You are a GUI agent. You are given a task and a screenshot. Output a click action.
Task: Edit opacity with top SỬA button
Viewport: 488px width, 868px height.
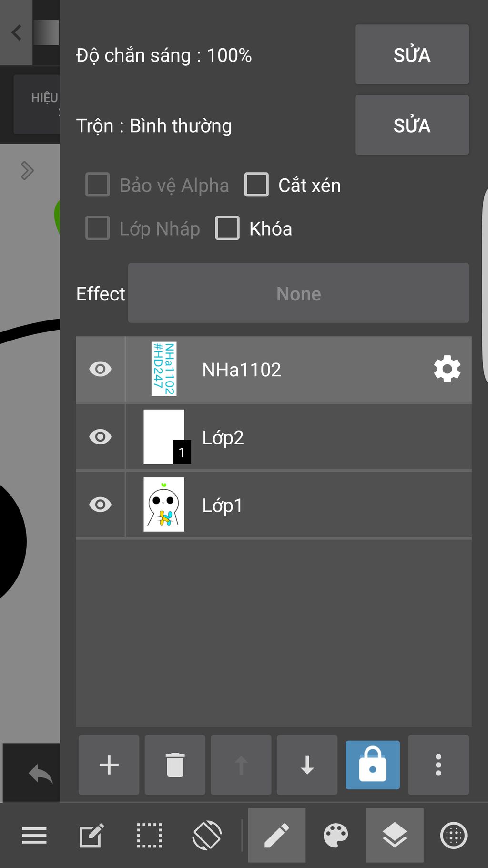[412, 54]
